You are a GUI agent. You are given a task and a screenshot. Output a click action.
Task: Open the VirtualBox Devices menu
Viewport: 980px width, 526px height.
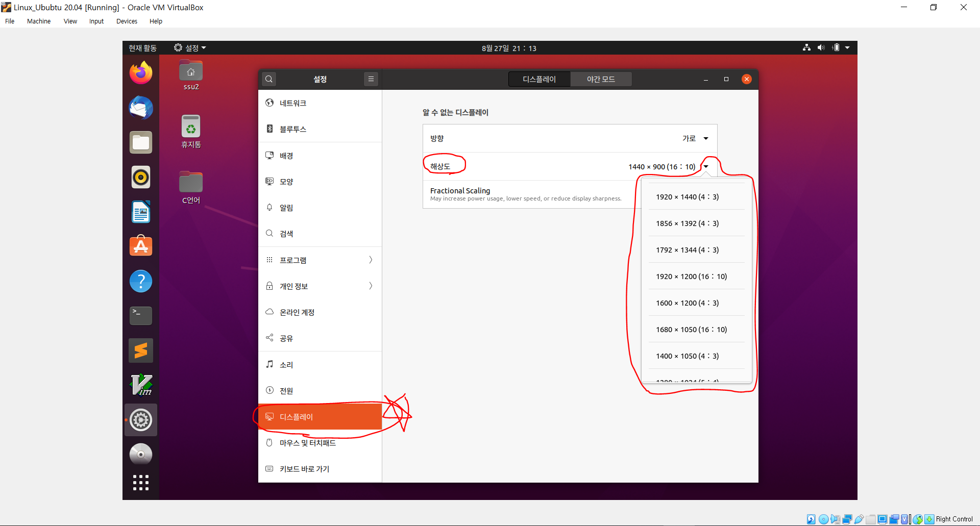[x=127, y=21]
